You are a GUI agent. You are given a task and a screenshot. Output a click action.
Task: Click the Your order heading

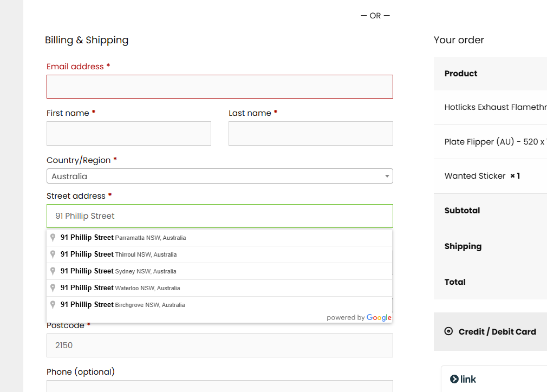click(x=459, y=40)
